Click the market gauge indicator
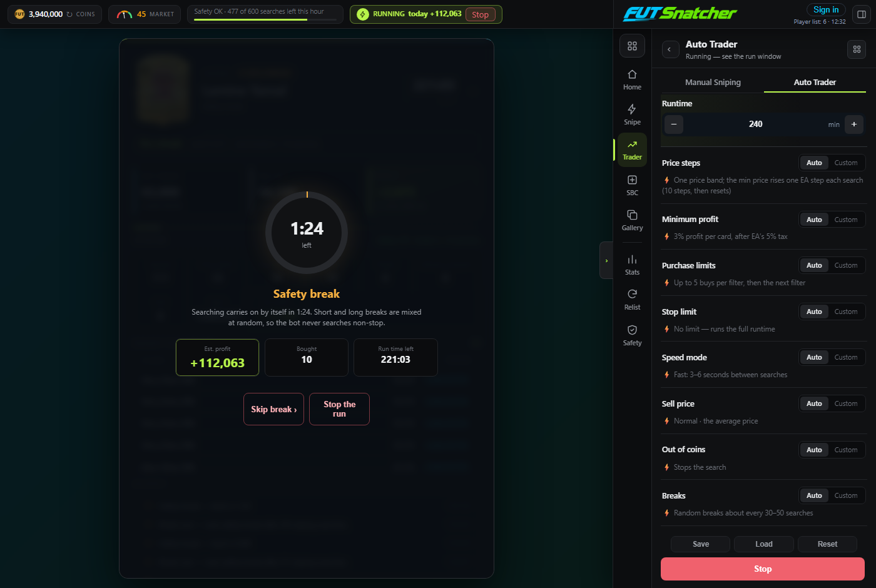 click(125, 14)
